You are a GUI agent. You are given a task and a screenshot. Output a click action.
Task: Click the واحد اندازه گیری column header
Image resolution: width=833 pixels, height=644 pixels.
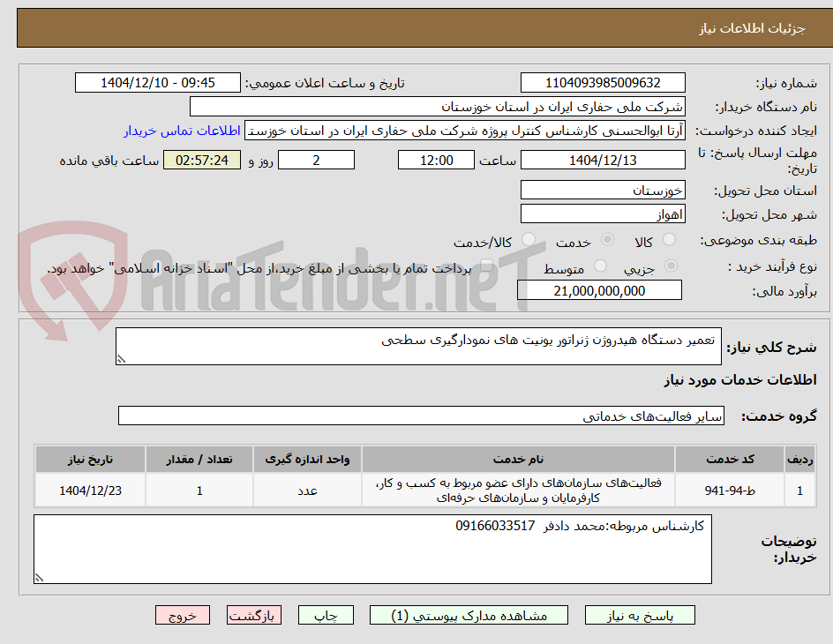tap(307, 460)
